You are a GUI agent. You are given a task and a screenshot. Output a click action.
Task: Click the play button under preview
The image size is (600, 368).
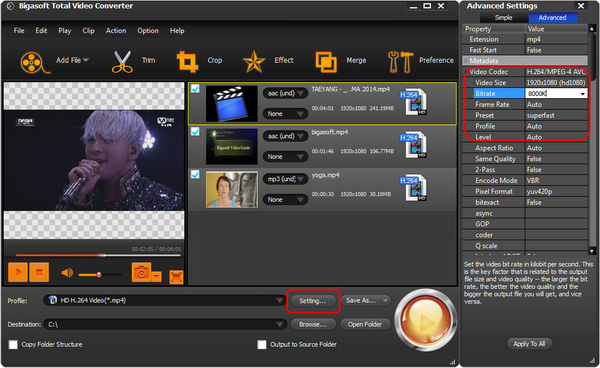(18, 272)
